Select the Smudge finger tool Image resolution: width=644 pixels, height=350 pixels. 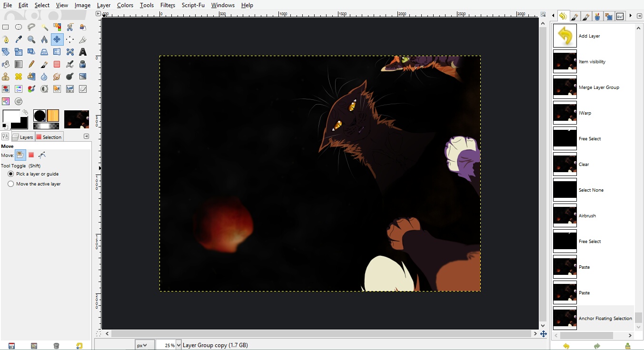coord(57,77)
